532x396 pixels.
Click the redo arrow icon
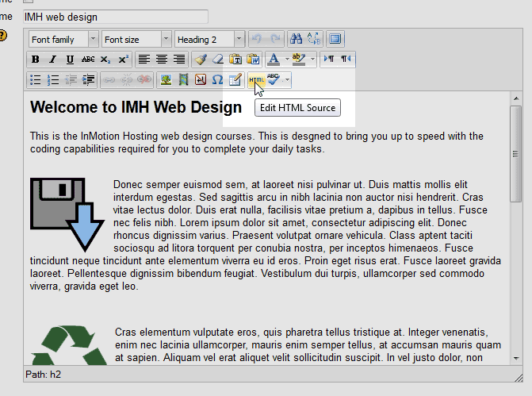(x=275, y=39)
